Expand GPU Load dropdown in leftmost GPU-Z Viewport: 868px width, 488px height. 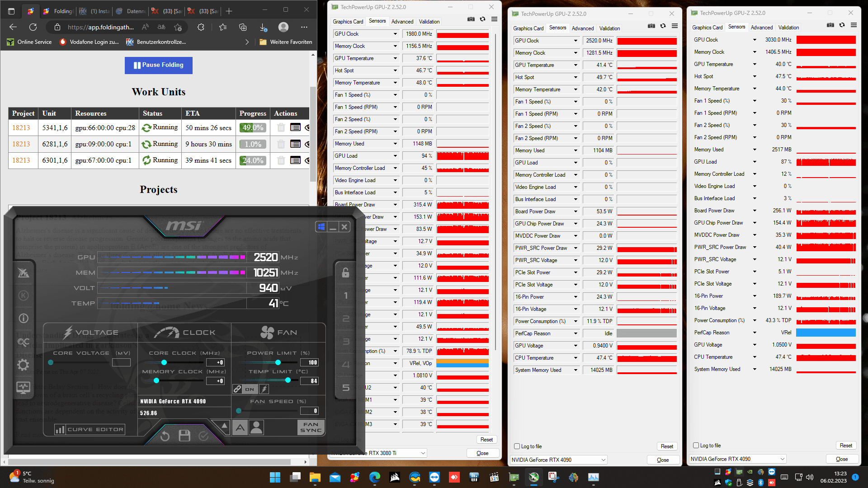[x=395, y=156]
